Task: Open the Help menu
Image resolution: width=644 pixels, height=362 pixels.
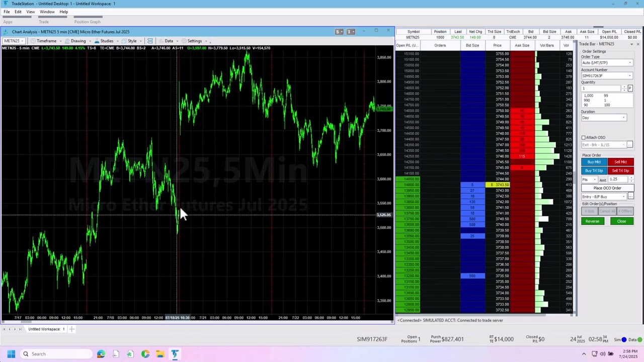Action: [64, 12]
